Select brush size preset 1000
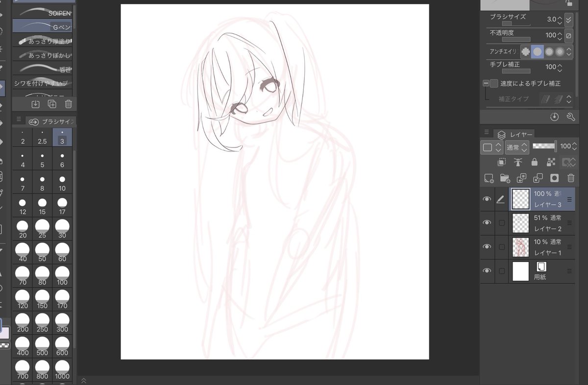Screen dimensions: 588x385 [62, 370]
